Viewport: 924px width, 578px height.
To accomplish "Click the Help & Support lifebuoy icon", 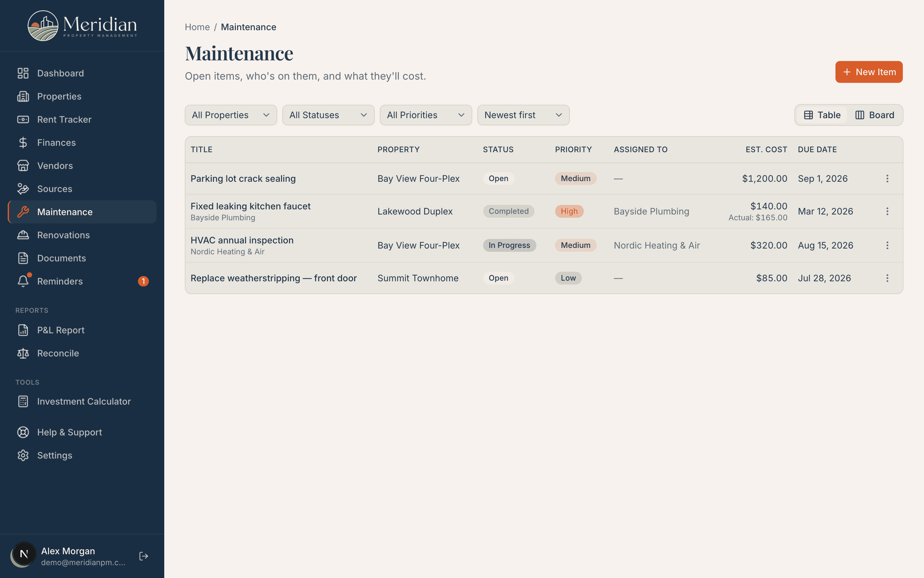I will click(23, 432).
